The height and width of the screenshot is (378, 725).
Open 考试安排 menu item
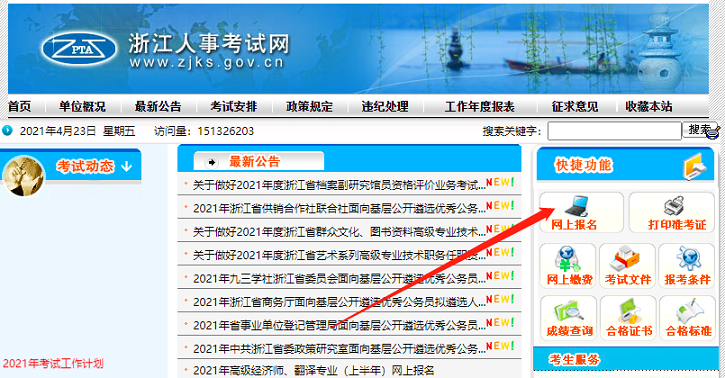click(233, 107)
